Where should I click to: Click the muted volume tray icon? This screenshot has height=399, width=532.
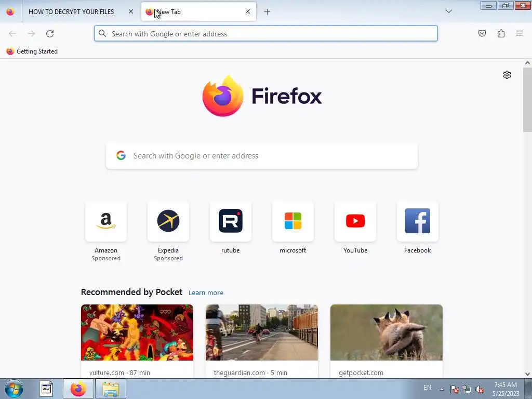[x=480, y=389]
